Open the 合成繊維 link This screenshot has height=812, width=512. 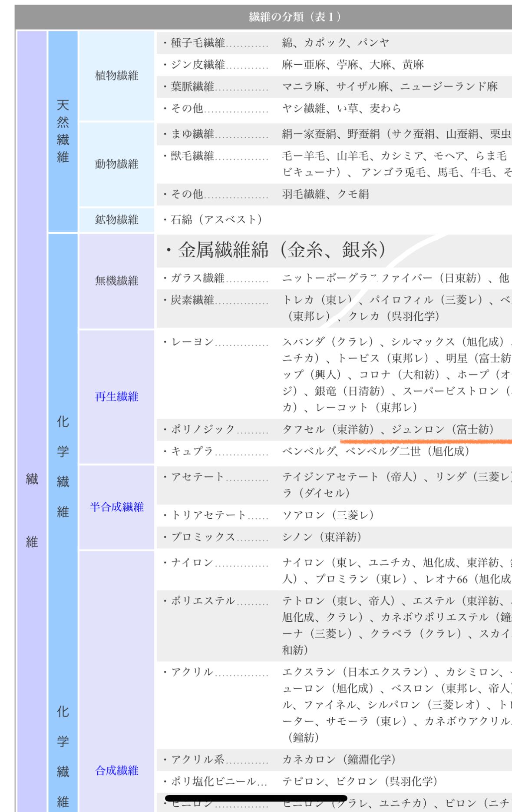pos(116,770)
